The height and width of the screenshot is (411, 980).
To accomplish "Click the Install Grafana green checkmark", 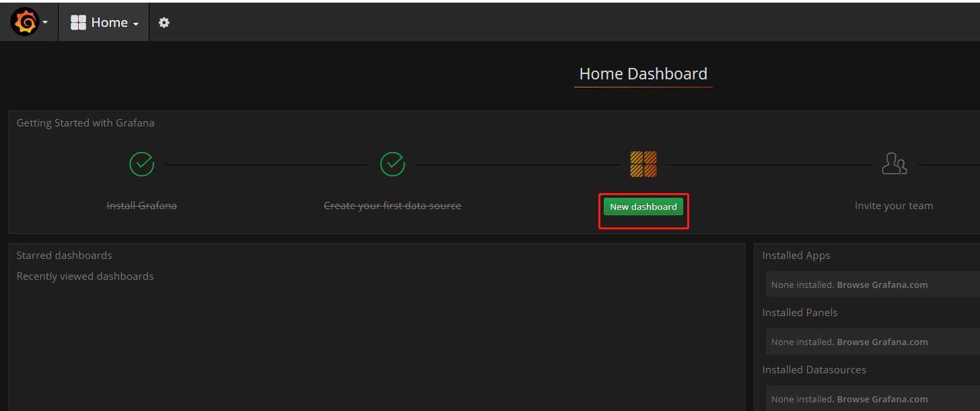I will [142, 164].
